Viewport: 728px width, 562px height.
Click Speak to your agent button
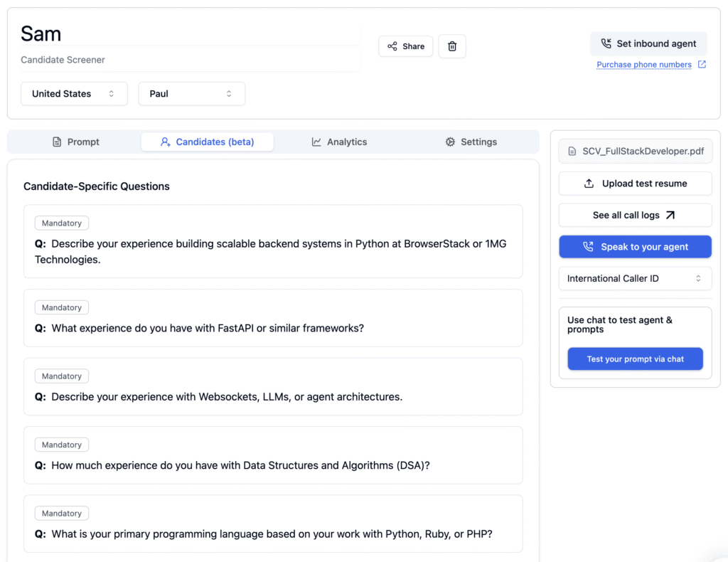tap(635, 247)
